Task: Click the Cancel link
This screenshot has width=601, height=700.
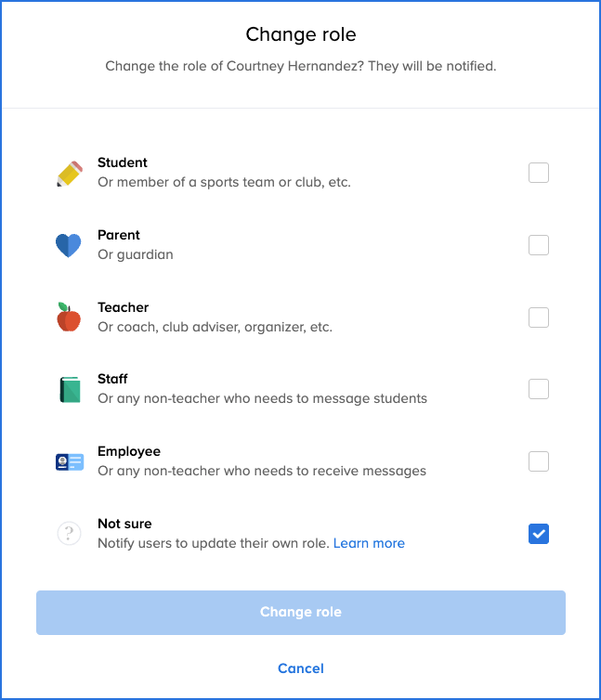Action: 301,668
